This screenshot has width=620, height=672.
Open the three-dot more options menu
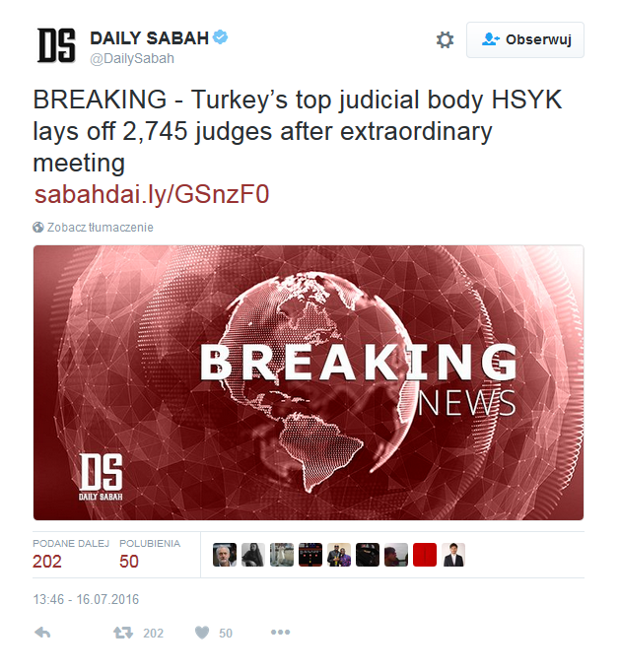(x=280, y=633)
